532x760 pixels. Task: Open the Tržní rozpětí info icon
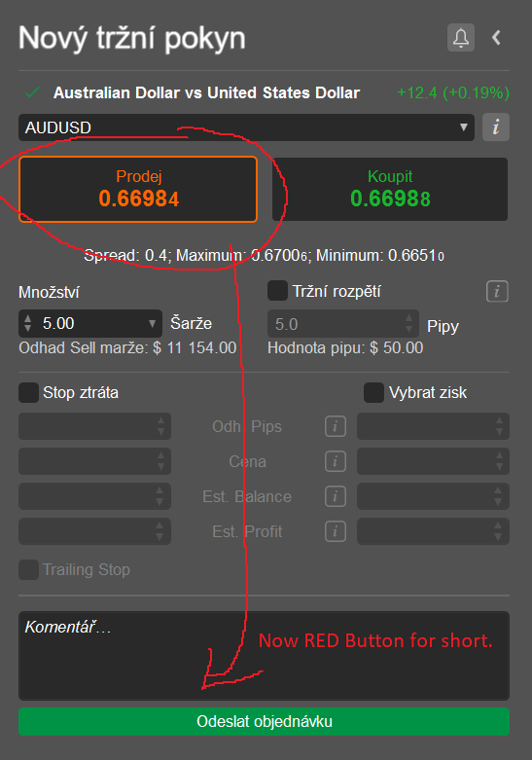click(497, 291)
